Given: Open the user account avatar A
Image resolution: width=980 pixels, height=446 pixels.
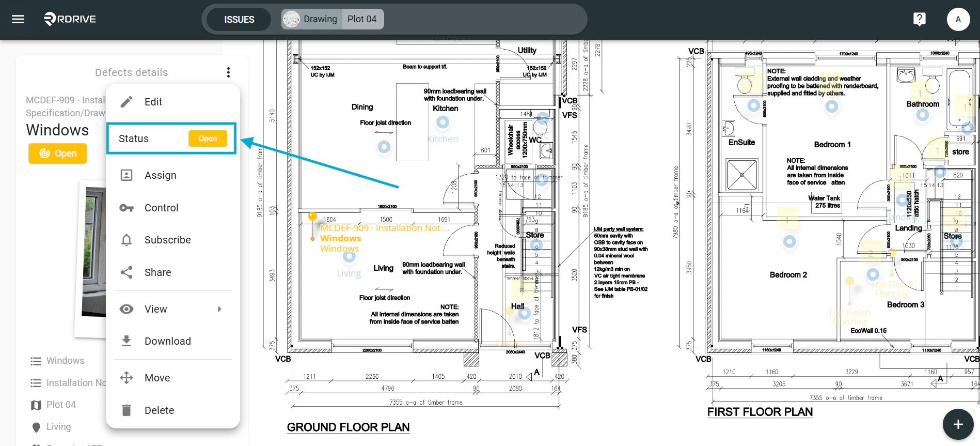Looking at the screenshot, I should pos(958,19).
